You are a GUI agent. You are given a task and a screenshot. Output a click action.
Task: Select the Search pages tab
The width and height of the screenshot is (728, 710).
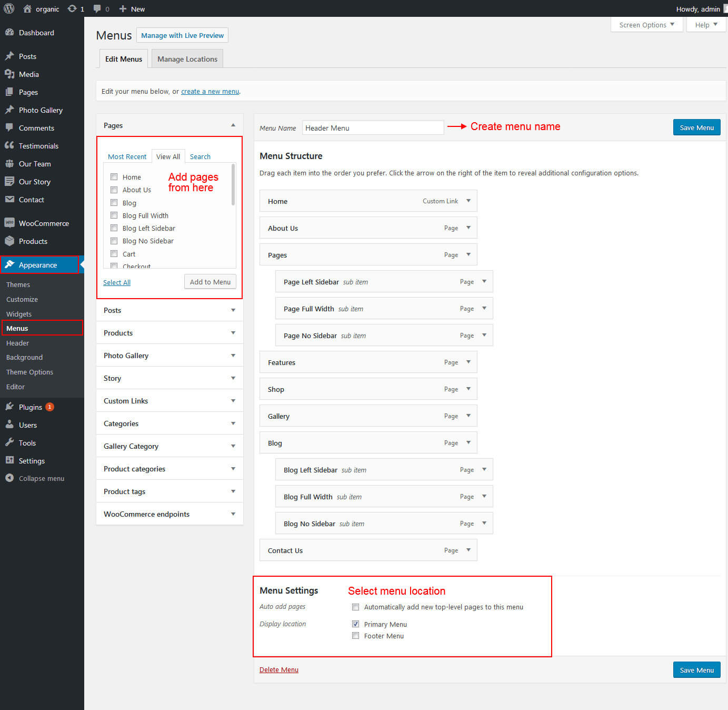(200, 156)
